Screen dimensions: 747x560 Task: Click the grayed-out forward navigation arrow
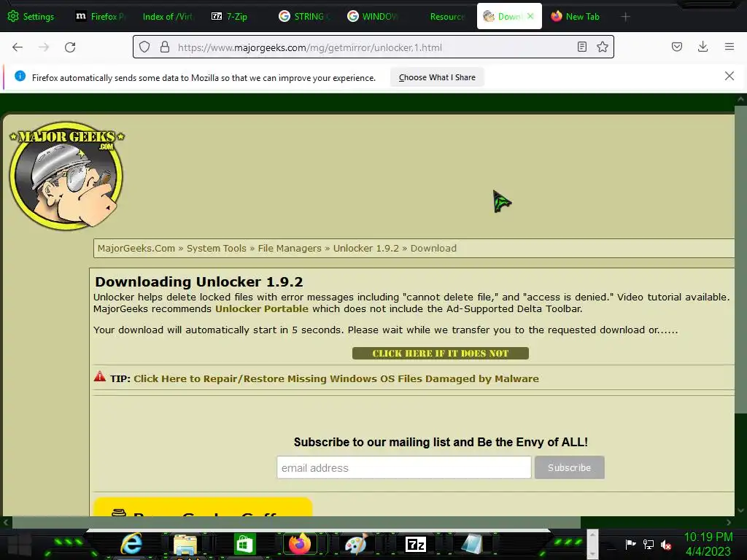pyautogui.click(x=44, y=47)
